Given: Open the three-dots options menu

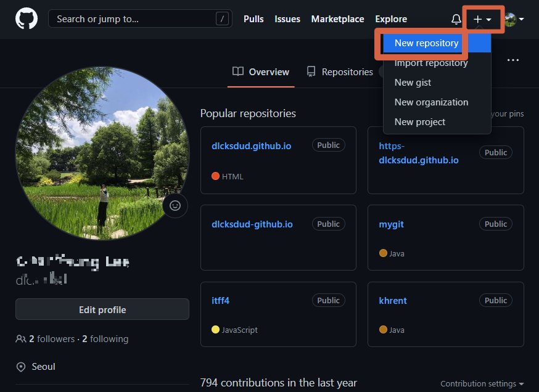Looking at the screenshot, I should coord(513,60).
